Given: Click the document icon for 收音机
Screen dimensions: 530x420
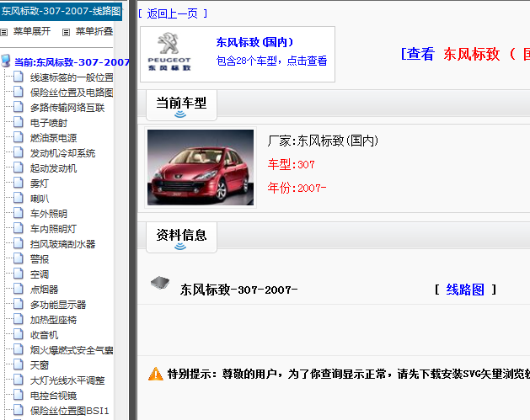Looking at the screenshot, I should (x=19, y=334).
